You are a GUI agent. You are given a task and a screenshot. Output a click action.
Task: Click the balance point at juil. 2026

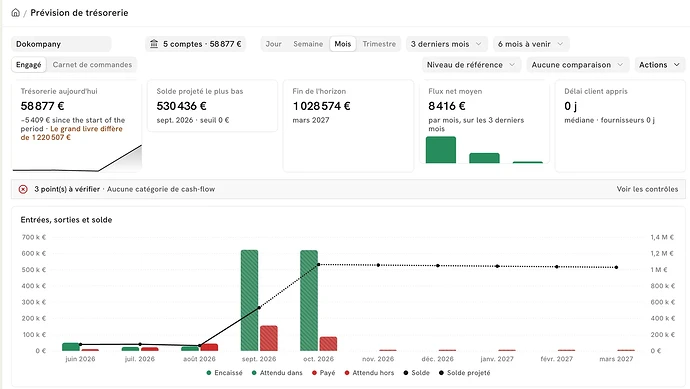140,344
